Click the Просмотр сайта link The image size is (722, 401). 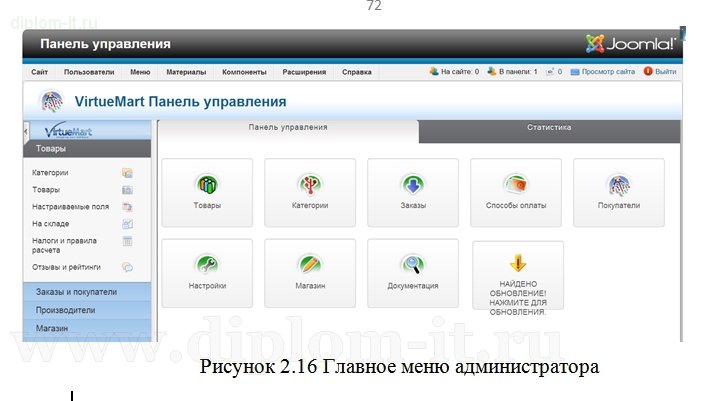[x=608, y=72]
